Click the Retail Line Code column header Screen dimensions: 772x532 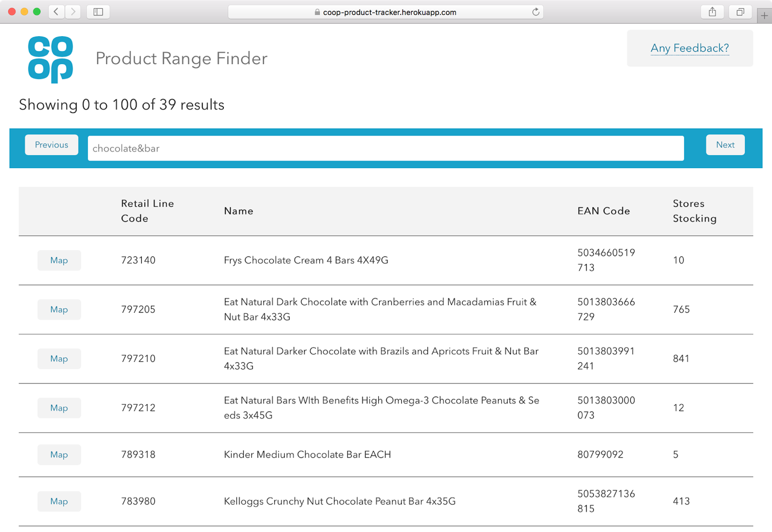click(x=147, y=211)
